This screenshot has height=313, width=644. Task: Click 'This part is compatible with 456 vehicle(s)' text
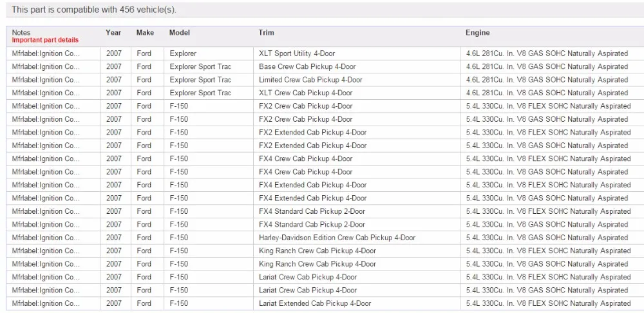coord(93,10)
